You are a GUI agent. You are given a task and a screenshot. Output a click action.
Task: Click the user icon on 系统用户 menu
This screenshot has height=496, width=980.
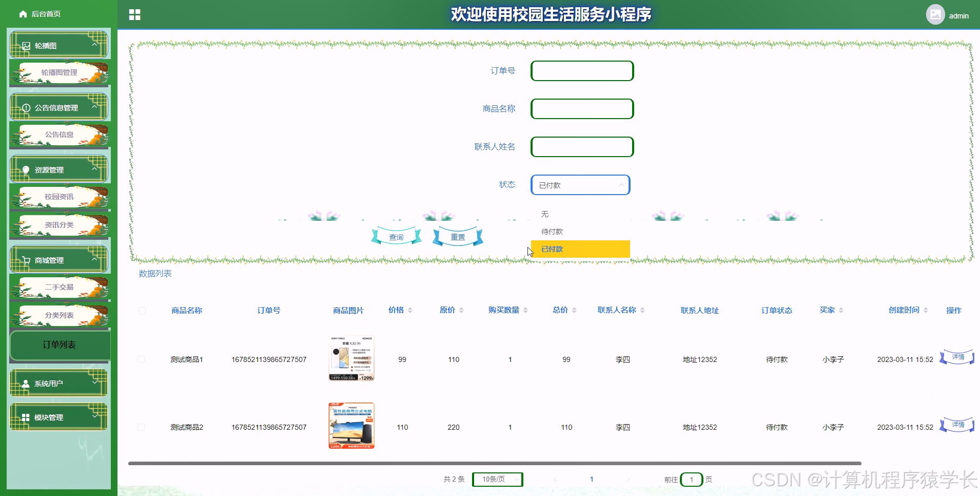coord(26,384)
